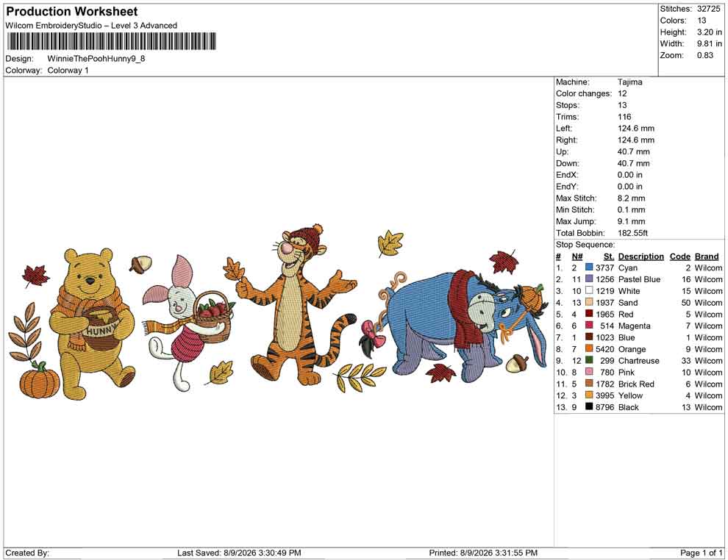Click the stitch count '3737' for Cyan

[605, 268]
